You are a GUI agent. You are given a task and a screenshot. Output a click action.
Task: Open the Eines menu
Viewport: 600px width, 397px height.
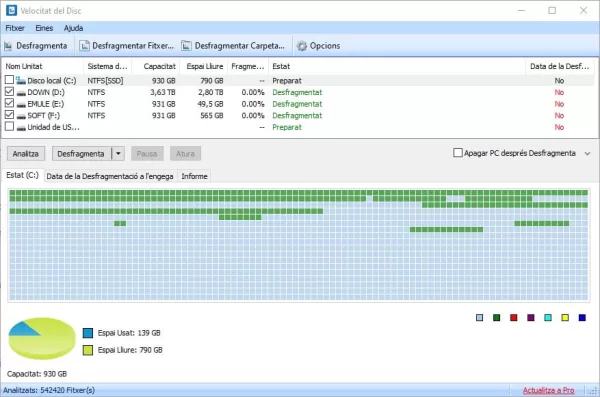(x=44, y=28)
